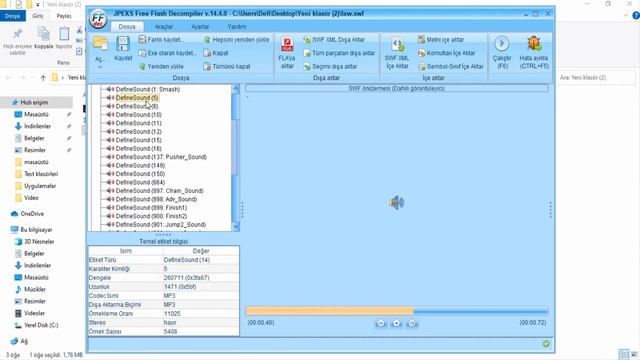Click the Çalıştır (F6) run icon
The image size is (640, 360).
(502, 43)
